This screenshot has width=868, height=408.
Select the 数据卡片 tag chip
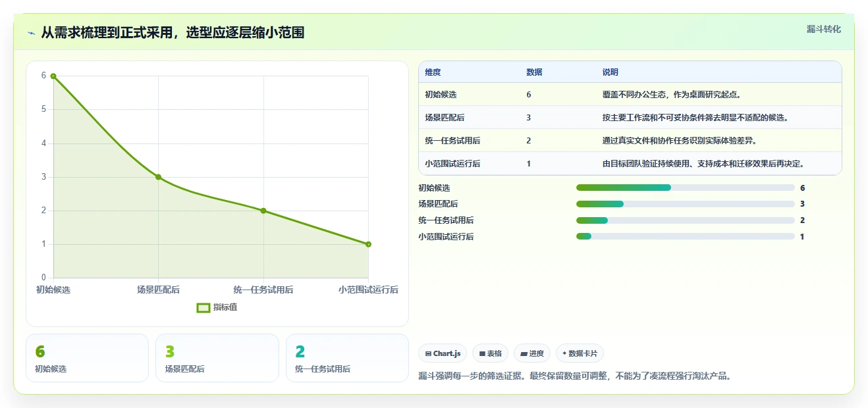[x=580, y=353]
